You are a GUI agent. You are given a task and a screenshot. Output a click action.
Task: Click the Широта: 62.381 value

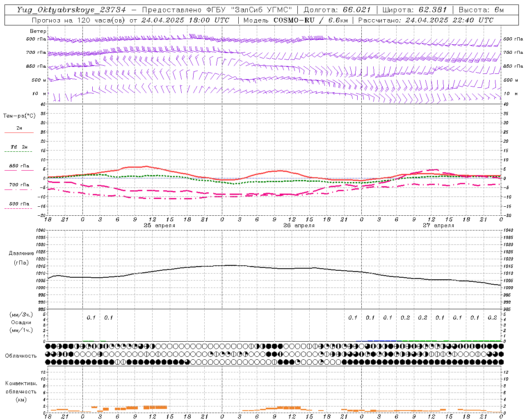tap(414, 10)
